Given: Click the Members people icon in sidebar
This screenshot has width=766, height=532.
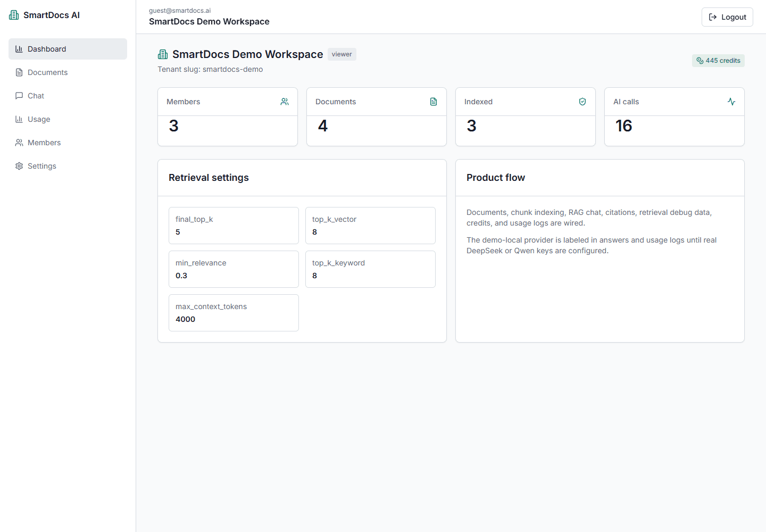Looking at the screenshot, I should 19,143.
